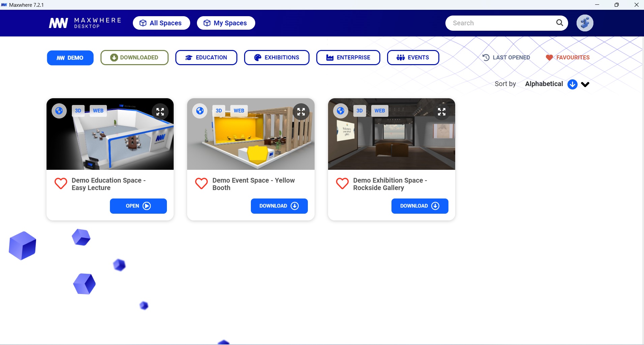Screen dimensions: 644x345
Task: Restore down the Maxwhere window
Action: pos(617,5)
